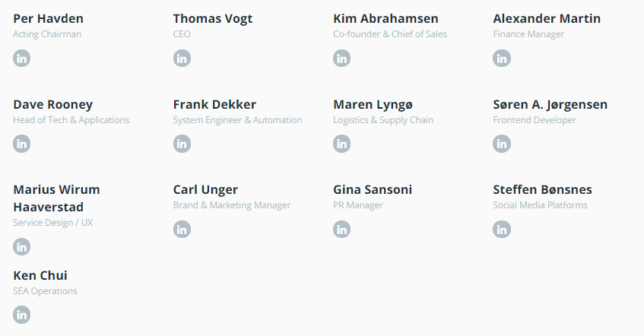Click the Ken Chui name heading
The height and width of the screenshot is (336, 644).
click(40, 275)
